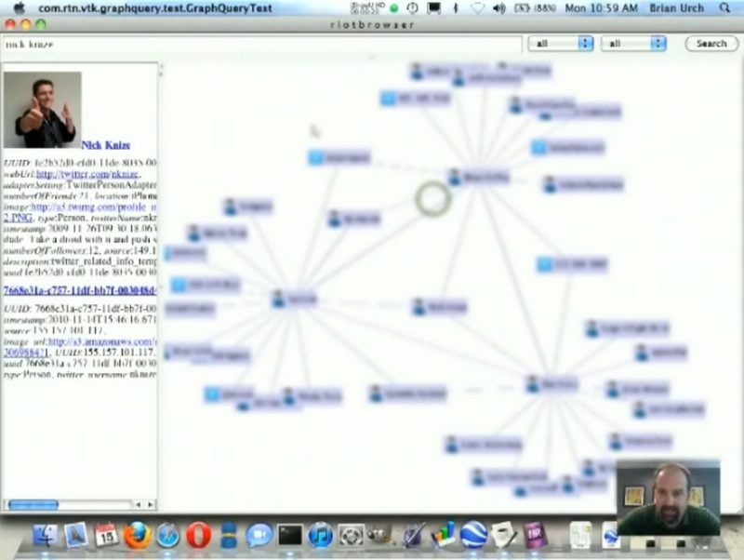Viewport: 744px width, 560px height.
Task: Open iTunes from the dock
Action: click(321, 535)
